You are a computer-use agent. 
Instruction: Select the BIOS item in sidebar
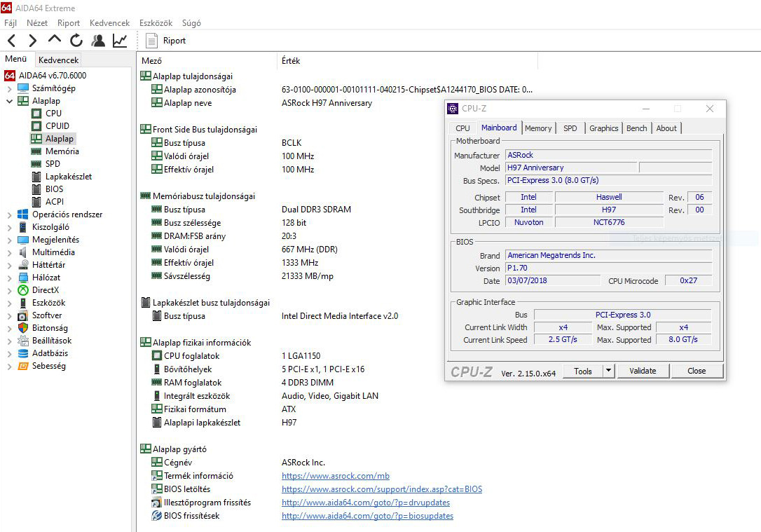54,189
